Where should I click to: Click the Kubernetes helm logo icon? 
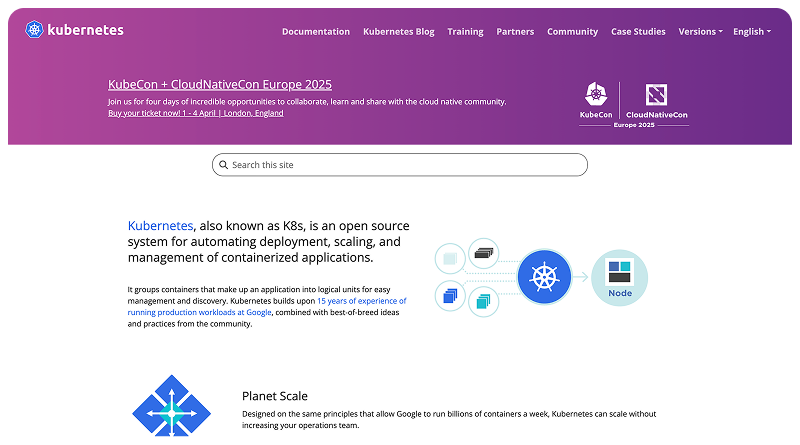click(34, 30)
